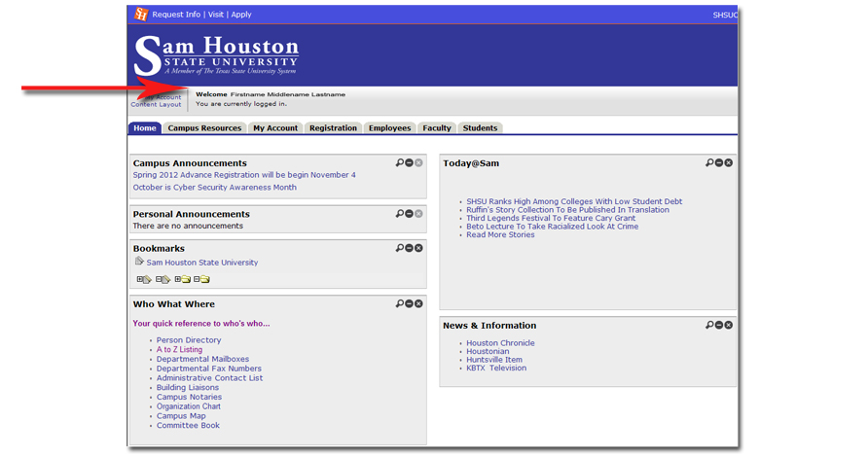Click the yellow folder icon with plus sign
Image resolution: width=868 pixels, height=458 pixels.
[x=182, y=280]
